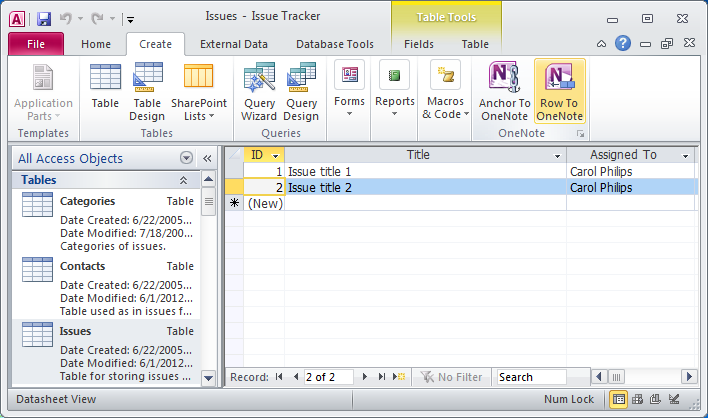
Task: Open Microsoft Access Help question mark
Action: click(623, 43)
